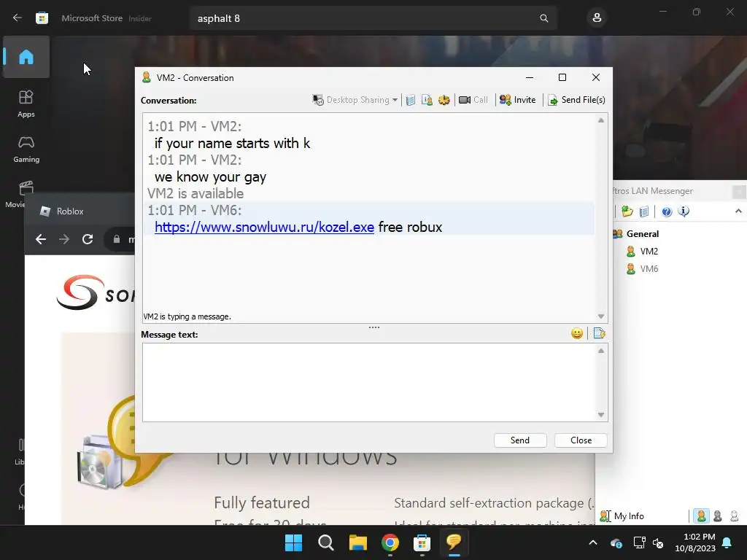Viewport: 747px width, 560px height.
Task: Open the Microsoft Store account profile icon
Action: pos(597,18)
